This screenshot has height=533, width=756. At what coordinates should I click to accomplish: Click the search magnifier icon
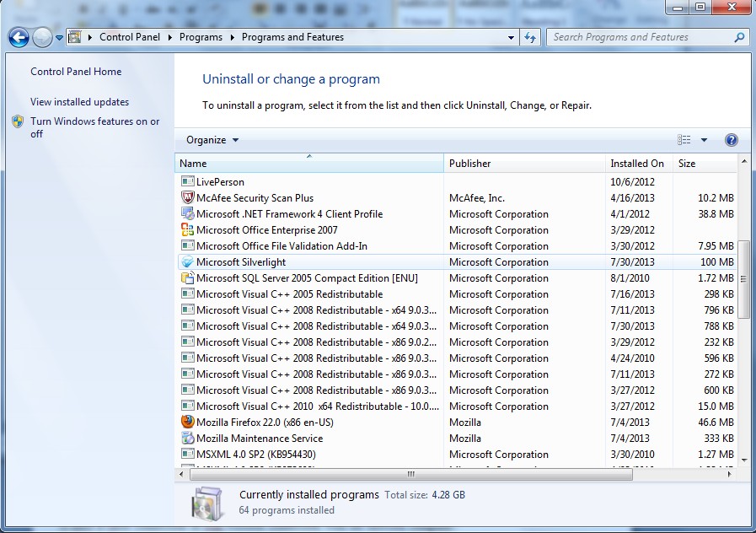(x=739, y=37)
